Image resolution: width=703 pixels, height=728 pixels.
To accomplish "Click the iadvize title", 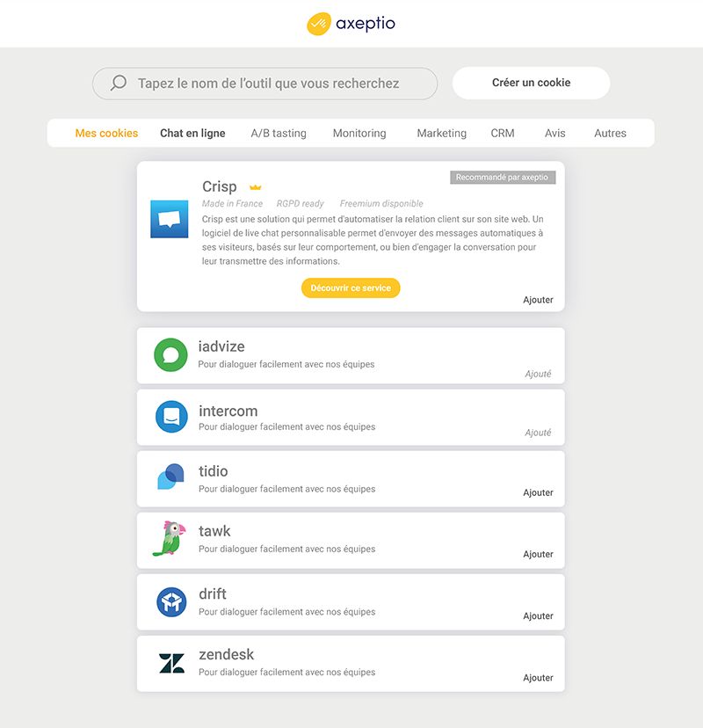I will 221,346.
